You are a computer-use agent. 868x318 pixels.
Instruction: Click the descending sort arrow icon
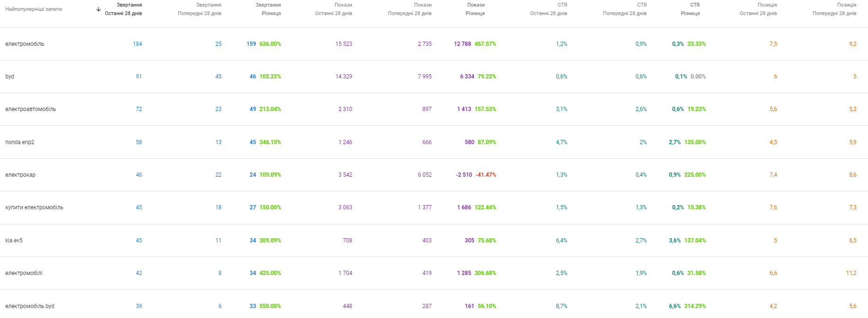coord(98,9)
